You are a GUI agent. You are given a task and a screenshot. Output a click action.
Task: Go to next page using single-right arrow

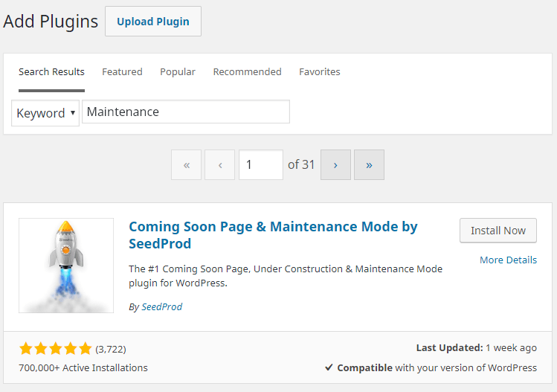click(335, 164)
